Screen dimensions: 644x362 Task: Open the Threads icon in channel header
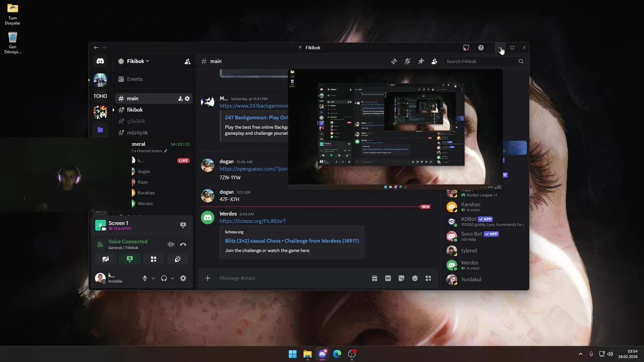[x=394, y=61]
